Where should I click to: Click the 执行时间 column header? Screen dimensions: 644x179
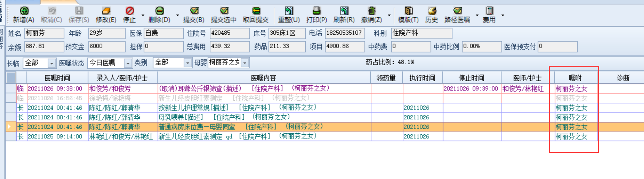[422, 78]
